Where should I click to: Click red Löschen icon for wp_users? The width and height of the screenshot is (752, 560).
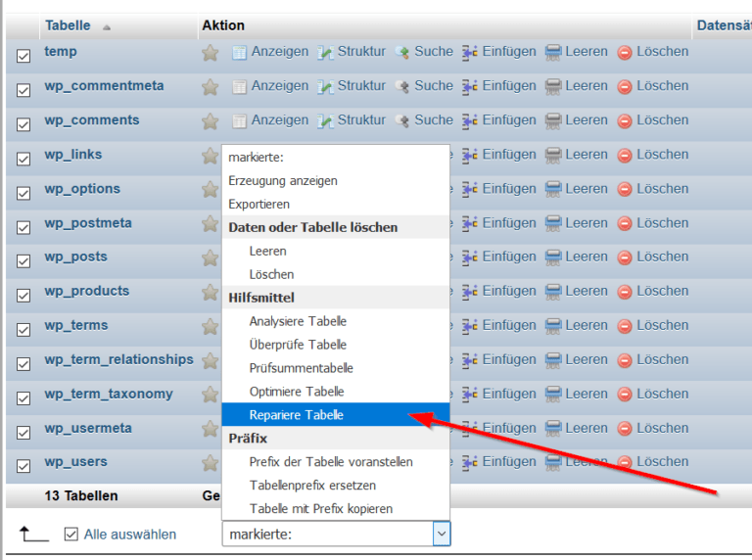tap(625, 463)
